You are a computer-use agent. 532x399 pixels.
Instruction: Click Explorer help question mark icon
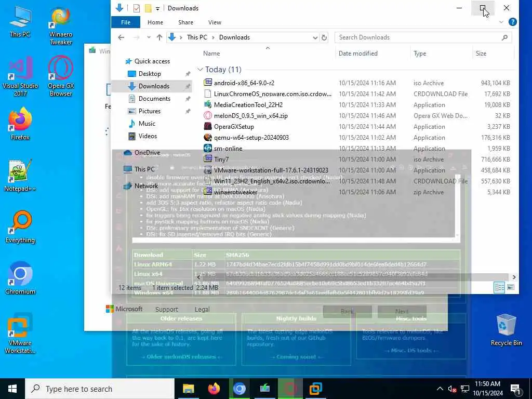coord(513,22)
